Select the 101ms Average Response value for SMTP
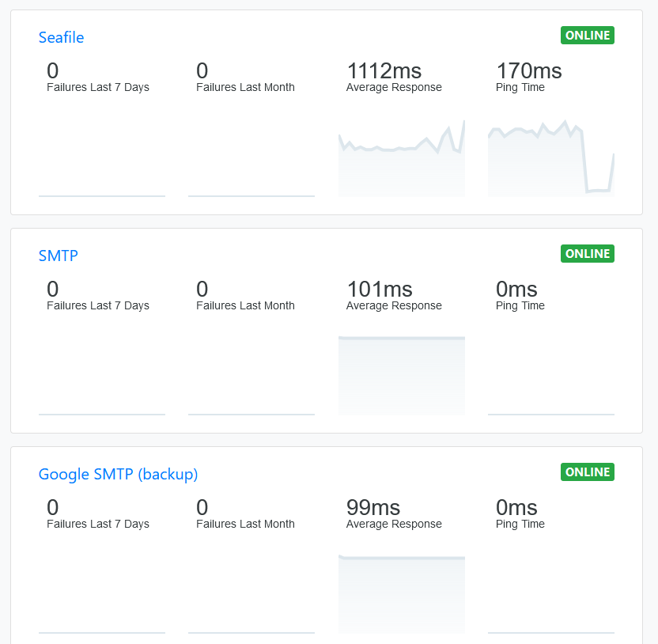 point(379,289)
